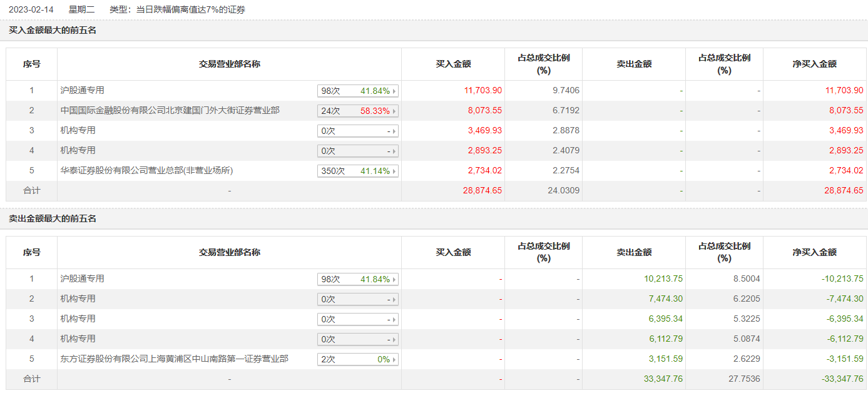
Task: Click the 卖出金额最大的前五名 section header
Action: tap(53, 218)
